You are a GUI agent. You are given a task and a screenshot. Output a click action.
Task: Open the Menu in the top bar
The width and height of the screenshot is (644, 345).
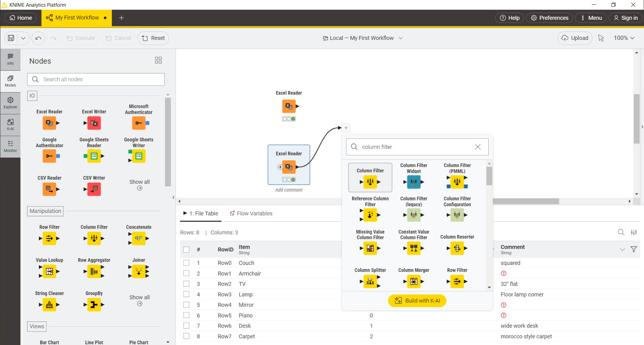591,18
